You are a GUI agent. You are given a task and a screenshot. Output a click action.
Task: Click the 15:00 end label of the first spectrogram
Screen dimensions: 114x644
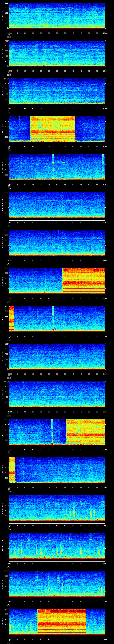tap(105, 33)
